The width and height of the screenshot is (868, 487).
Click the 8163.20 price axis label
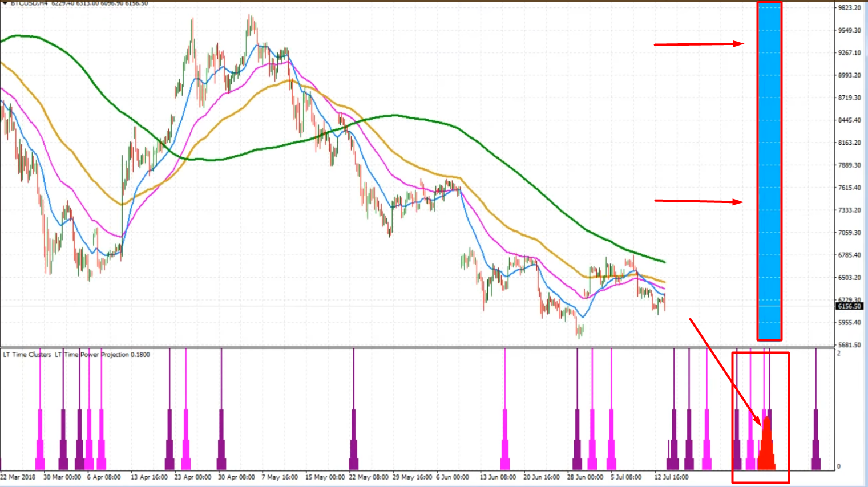tap(849, 143)
